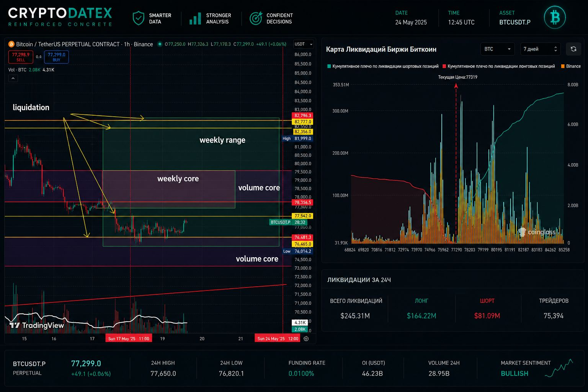Click the yellow 76,465.0 price label
The height and width of the screenshot is (392, 588).
click(303, 244)
